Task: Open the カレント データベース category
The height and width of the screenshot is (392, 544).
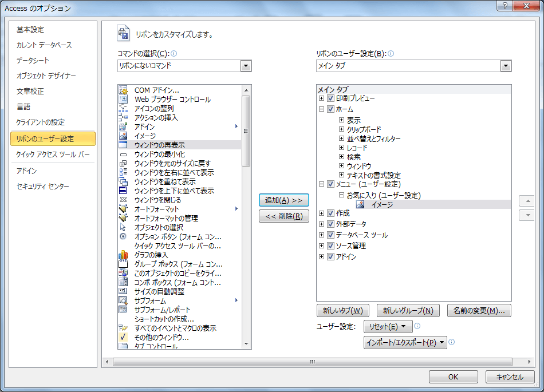Action: point(44,45)
